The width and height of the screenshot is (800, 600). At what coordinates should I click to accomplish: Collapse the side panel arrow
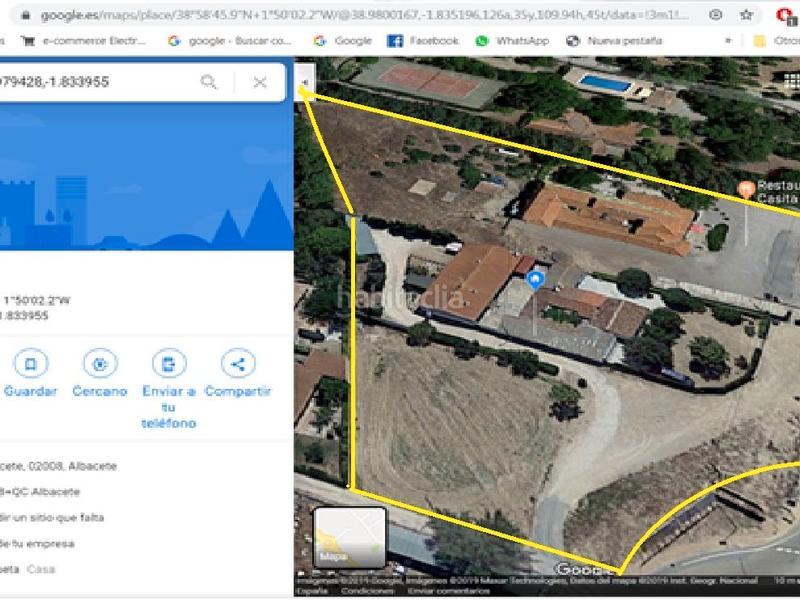[x=304, y=82]
